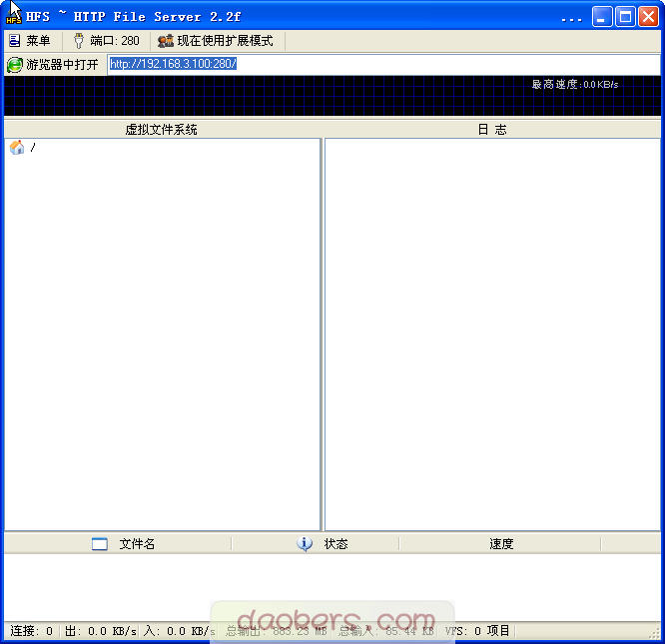Click the three dots in title bar
665x644 pixels.
[571, 20]
